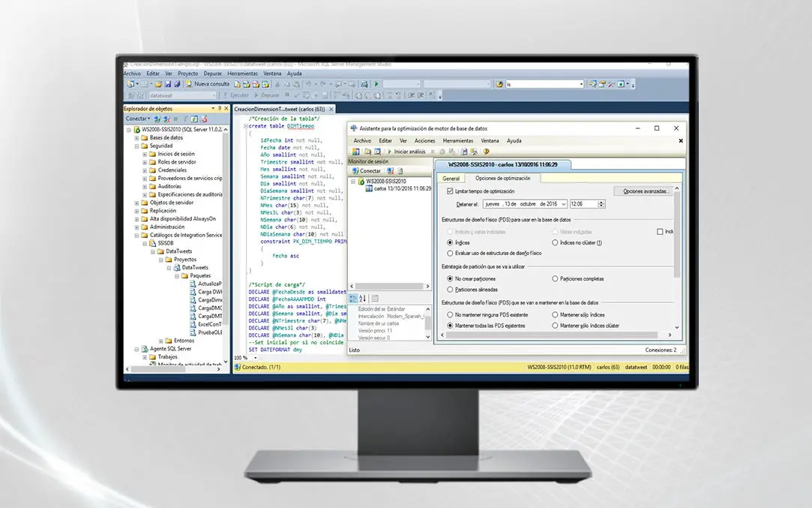The width and height of the screenshot is (812, 508).
Task: Click the first connect icon in Object Explorer toolbar
Action: 157,119
